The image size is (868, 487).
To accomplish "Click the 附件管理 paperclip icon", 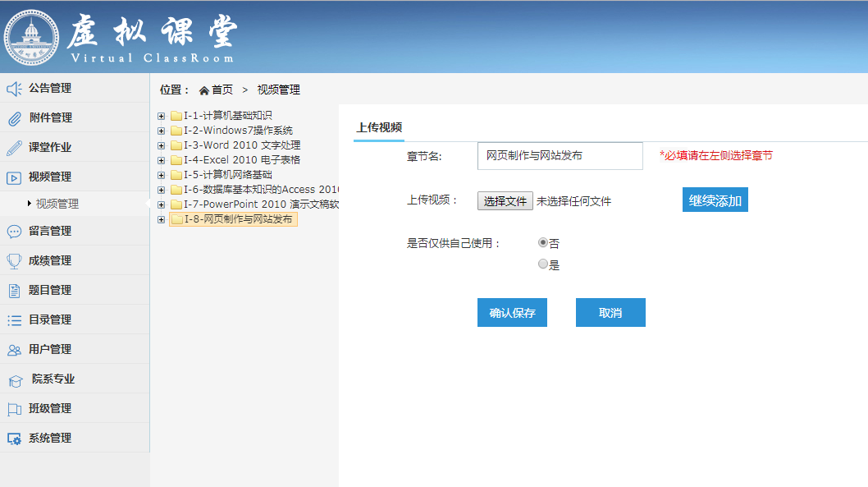I will pos(14,118).
